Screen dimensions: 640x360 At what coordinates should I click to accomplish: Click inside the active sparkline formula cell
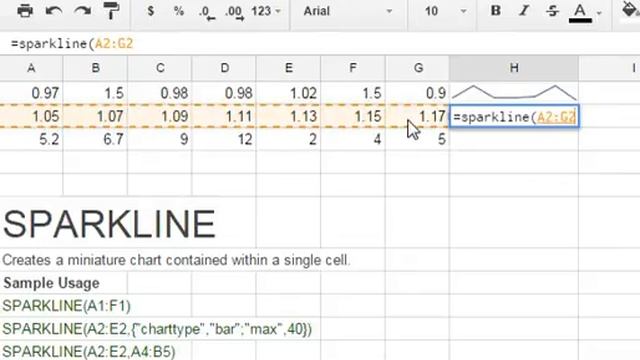(x=514, y=117)
